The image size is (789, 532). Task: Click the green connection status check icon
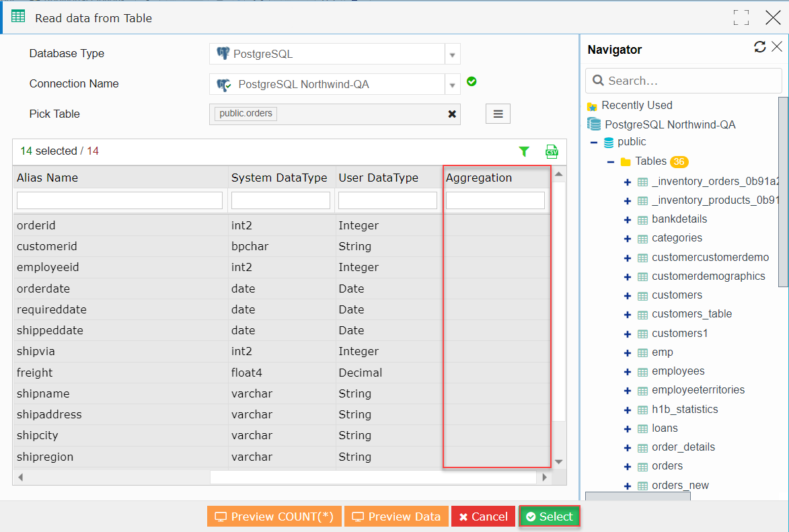click(472, 81)
